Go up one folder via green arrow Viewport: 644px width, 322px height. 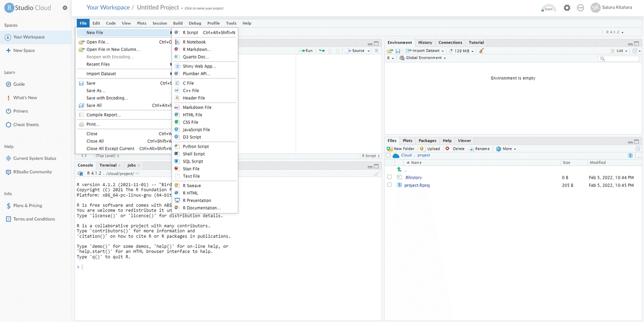pos(399,170)
